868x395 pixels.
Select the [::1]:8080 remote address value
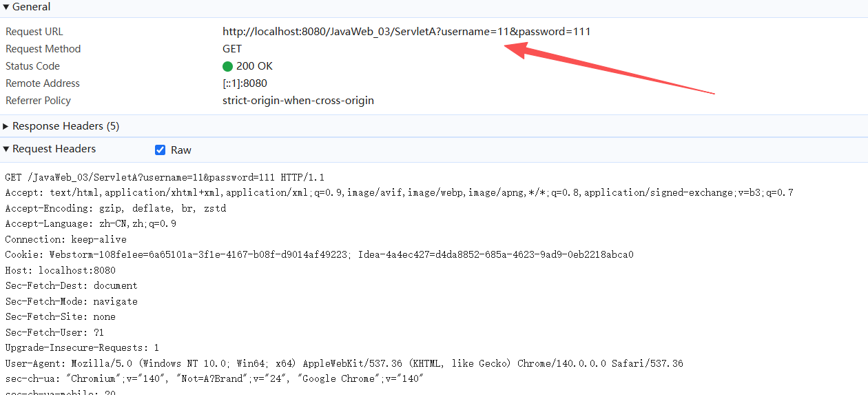click(245, 83)
